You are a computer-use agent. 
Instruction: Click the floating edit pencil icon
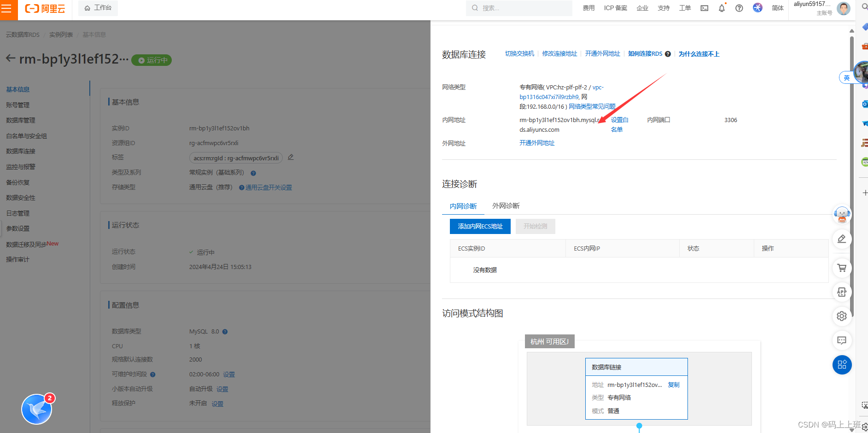click(842, 239)
